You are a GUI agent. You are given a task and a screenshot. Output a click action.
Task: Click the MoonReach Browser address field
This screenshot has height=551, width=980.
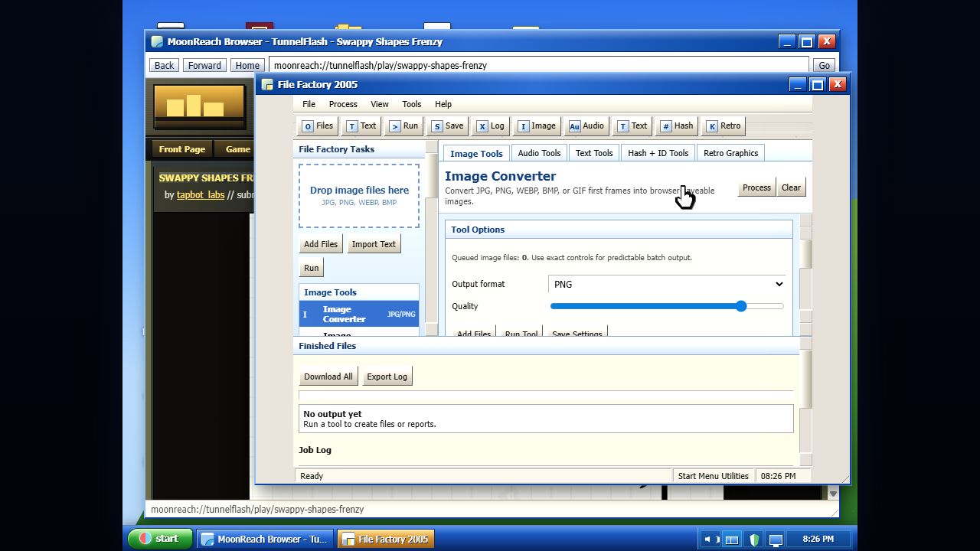click(538, 65)
